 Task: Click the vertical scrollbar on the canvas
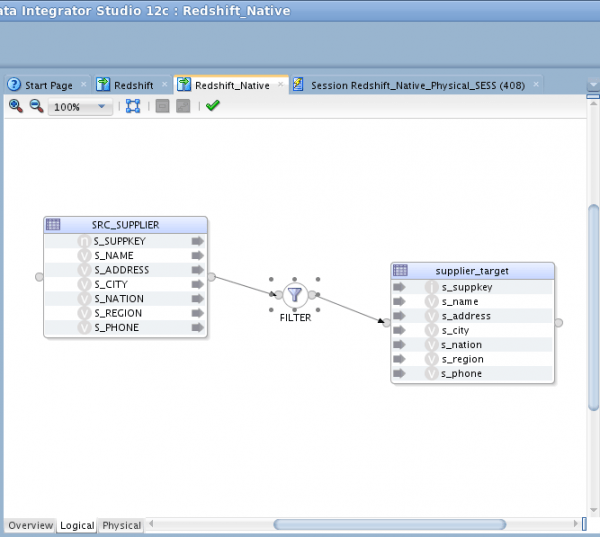coord(593,300)
